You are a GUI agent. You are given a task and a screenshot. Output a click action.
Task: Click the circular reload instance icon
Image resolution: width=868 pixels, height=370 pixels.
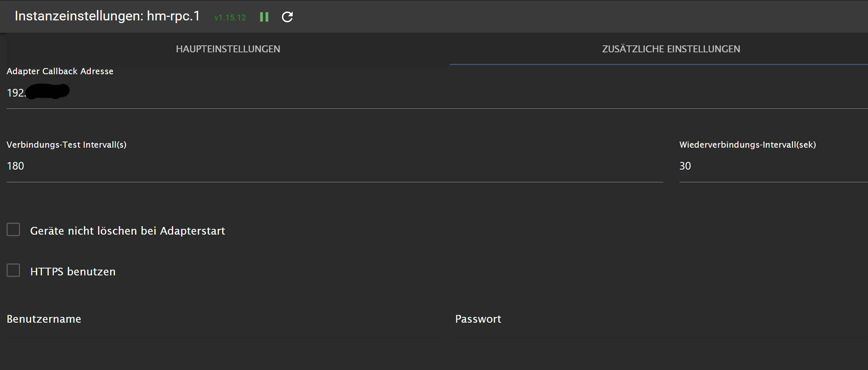[287, 17]
